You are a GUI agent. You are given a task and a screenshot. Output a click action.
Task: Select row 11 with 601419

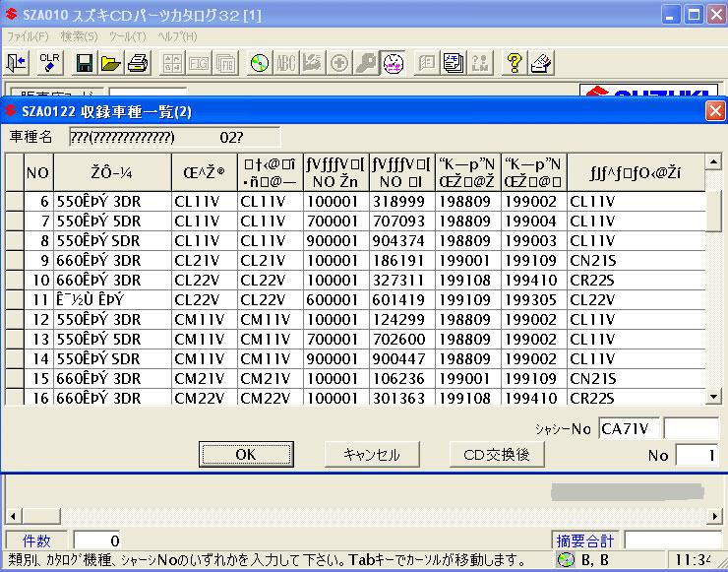click(356, 299)
